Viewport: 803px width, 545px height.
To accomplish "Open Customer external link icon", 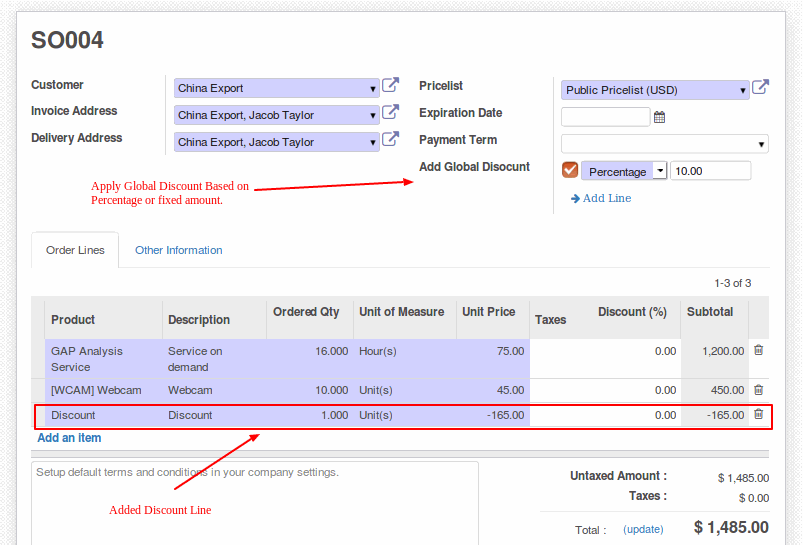I will point(390,85).
